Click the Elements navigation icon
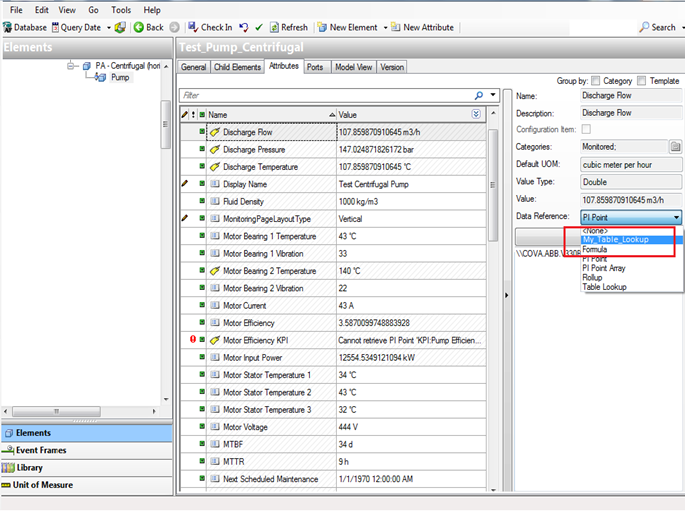 (x=9, y=433)
